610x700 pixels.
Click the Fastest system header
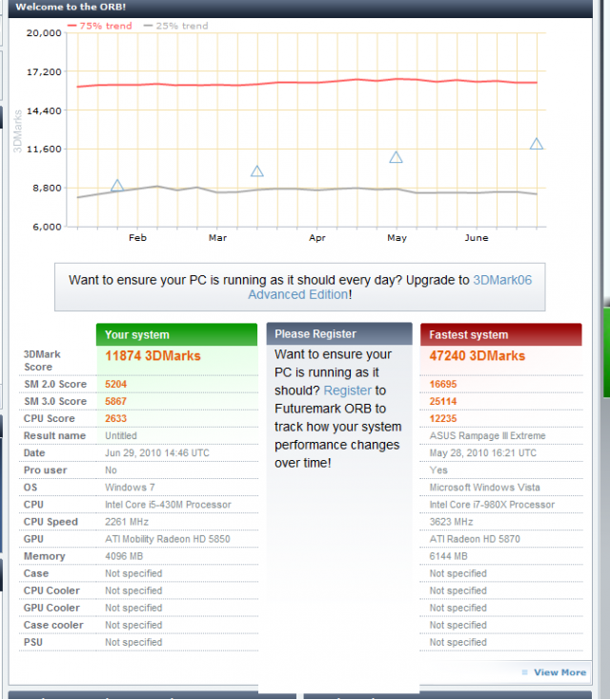[x=501, y=335]
